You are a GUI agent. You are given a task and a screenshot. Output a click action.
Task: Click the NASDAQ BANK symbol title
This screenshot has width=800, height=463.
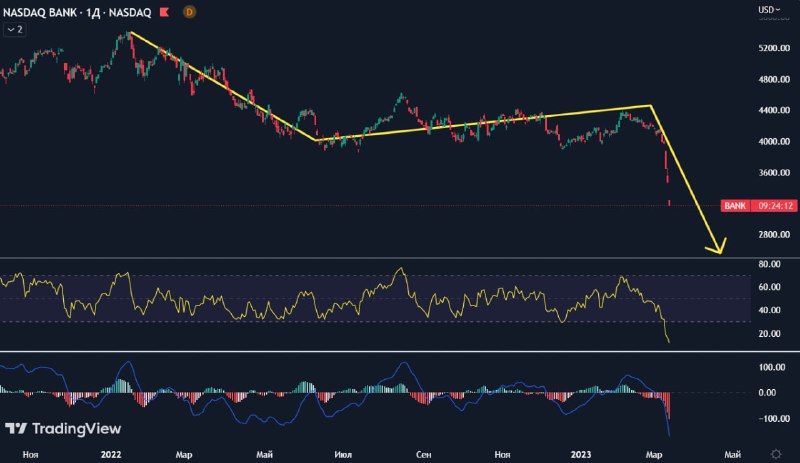tap(77, 12)
